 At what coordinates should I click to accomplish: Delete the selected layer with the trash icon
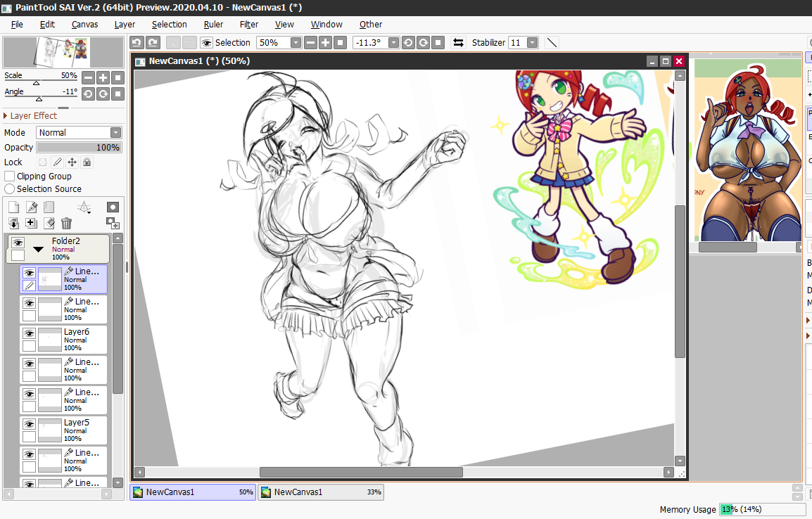66,223
